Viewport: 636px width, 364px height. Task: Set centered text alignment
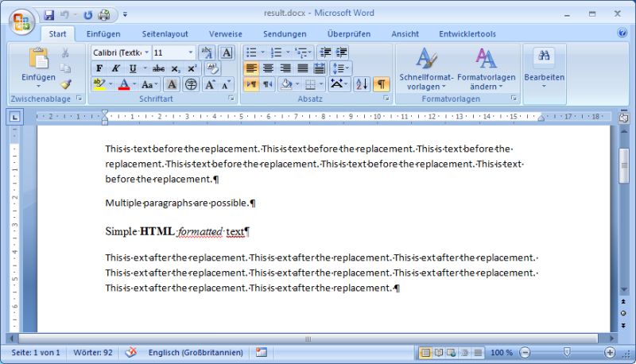[x=268, y=68]
